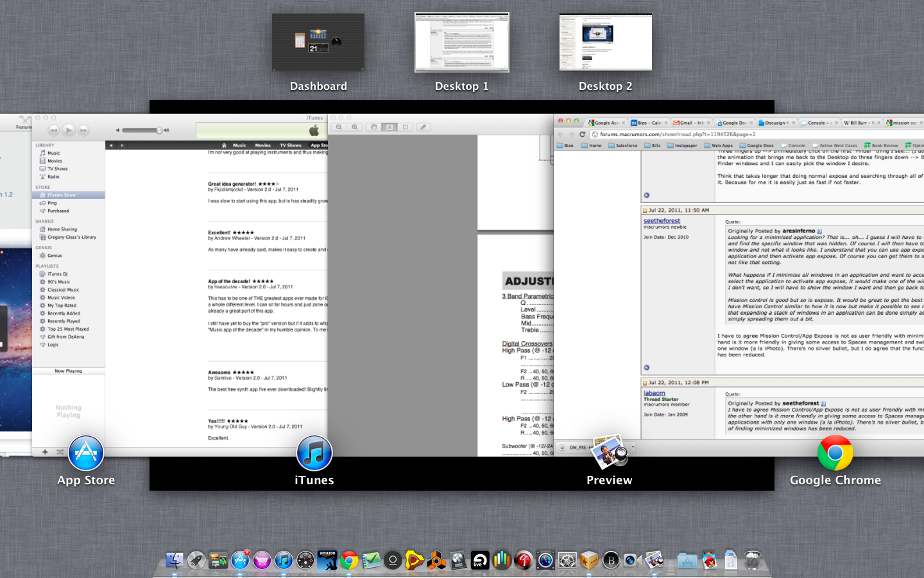Open Finder from the Dock
Screen dimensions: 924x578
click(174, 560)
